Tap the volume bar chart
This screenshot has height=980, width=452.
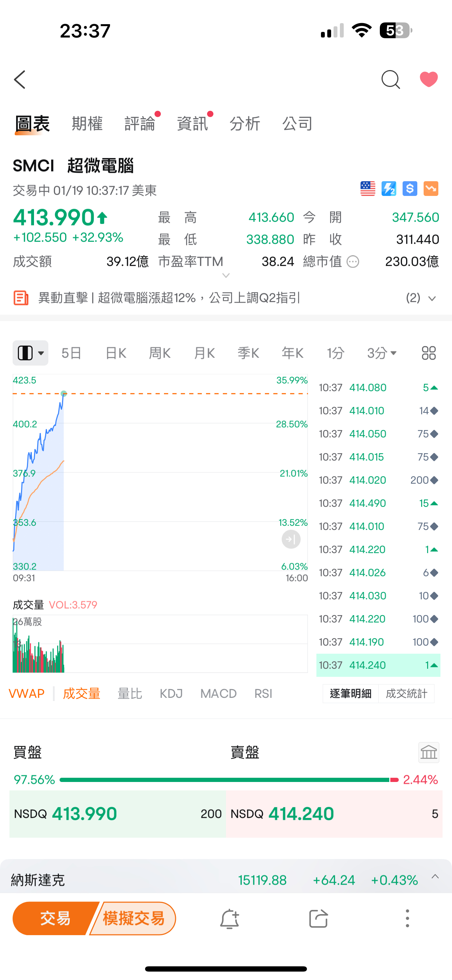[x=160, y=644]
